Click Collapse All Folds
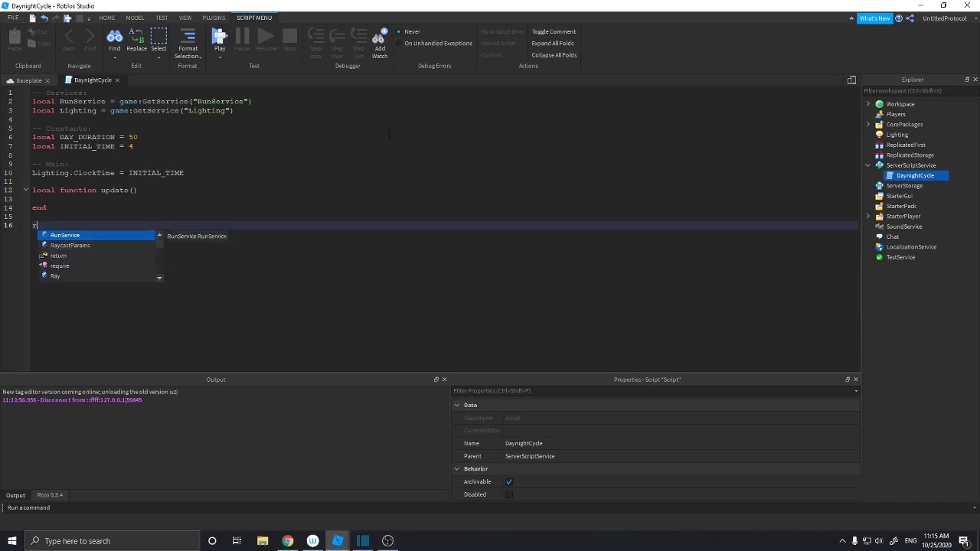This screenshot has width=980, height=551. (x=554, y=55)
